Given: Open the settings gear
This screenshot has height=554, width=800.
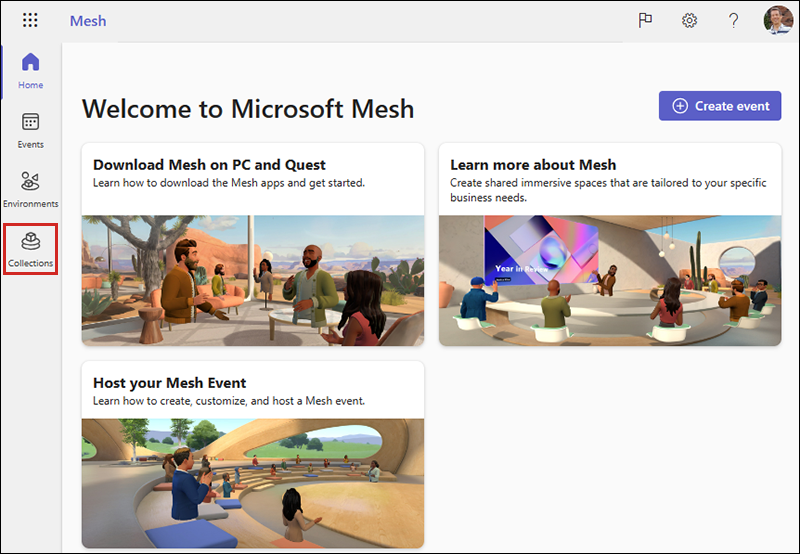Looking at the screenshot, I should (689, 20).
